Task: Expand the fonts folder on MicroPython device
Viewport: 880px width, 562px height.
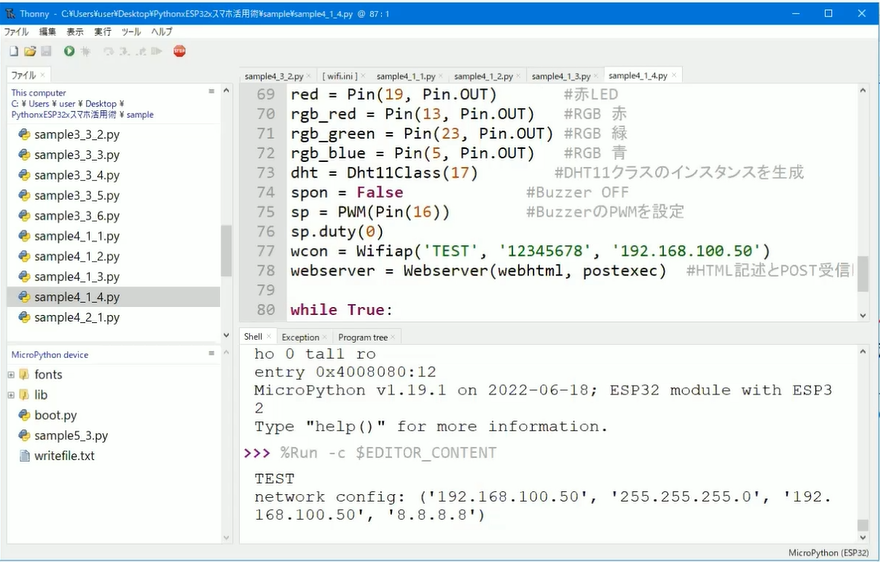Action: pos(11,375)
